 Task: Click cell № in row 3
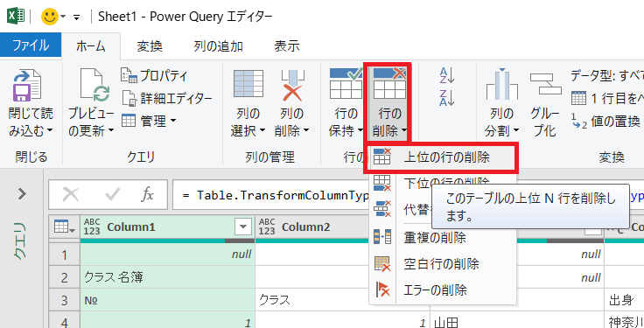tap(168, 300)
